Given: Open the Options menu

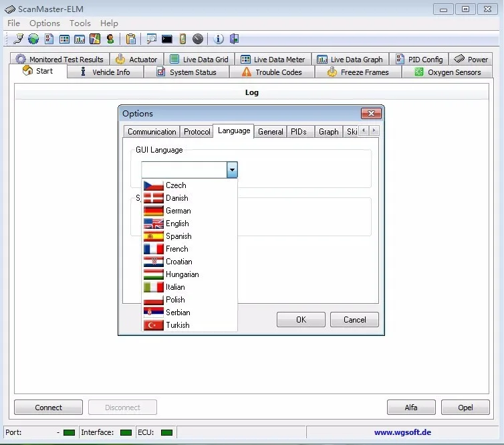Looking at the screenshot, I should [45, 23].
